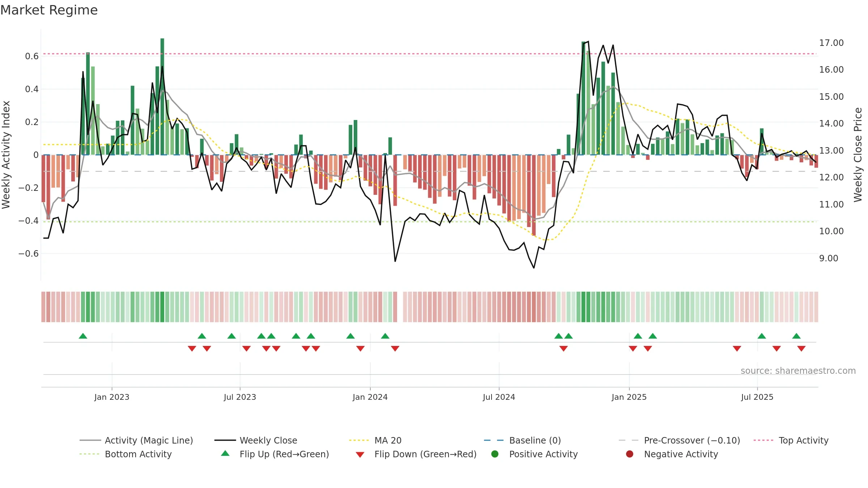The height and width of the screenshot is (488, 868).
Task: Click the source: sharemaestro.com label
Action: 798,371
